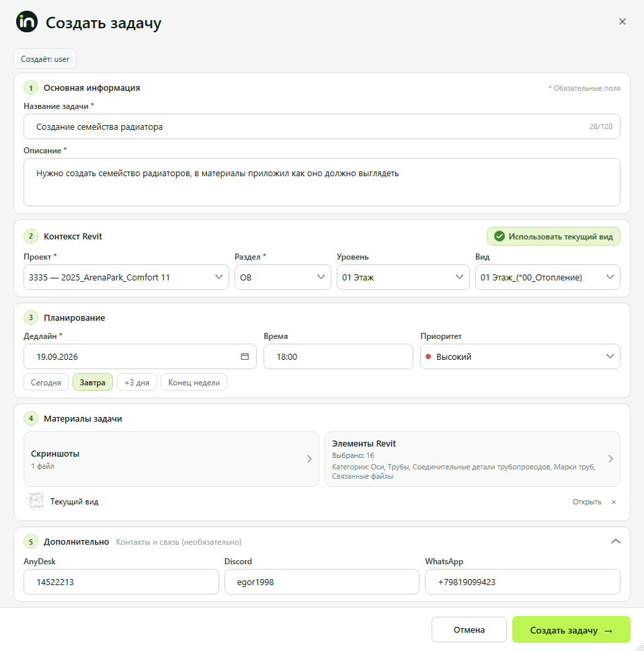Click the '28/120' character counter
The width and height of the screenshot is (644, 651).
[601, 126]
